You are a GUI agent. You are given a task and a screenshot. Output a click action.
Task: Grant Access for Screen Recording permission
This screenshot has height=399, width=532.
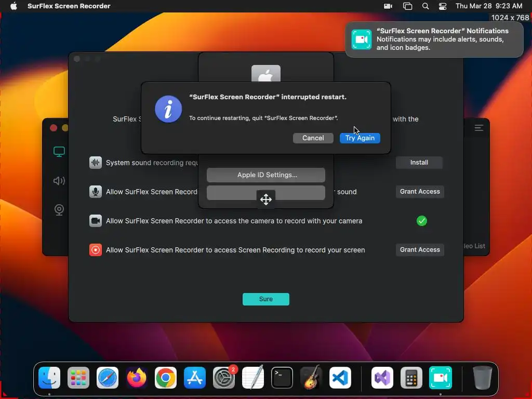420,250
